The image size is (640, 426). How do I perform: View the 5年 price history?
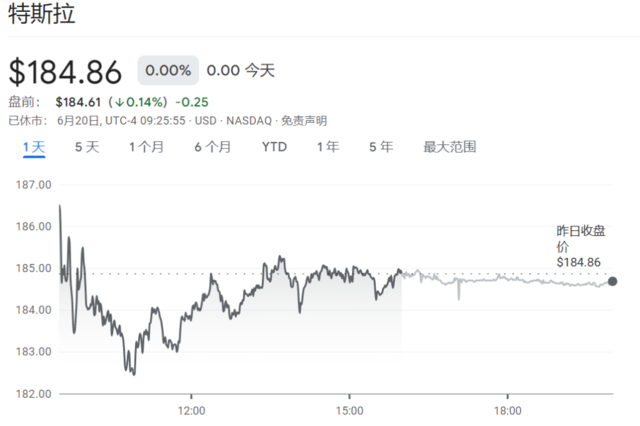[380, 147]
